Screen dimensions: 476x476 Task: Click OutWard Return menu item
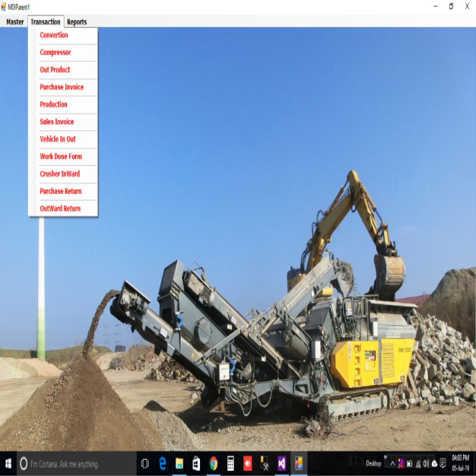60,209
